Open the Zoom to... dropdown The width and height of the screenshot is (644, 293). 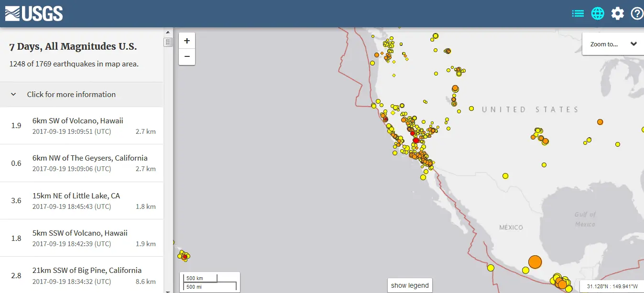click(613, 44)
